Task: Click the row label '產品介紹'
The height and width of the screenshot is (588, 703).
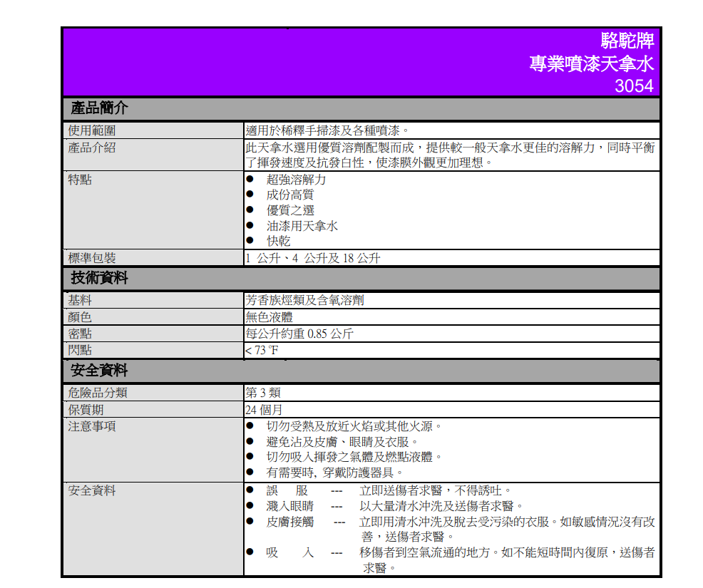Action: tap(92, 148)
